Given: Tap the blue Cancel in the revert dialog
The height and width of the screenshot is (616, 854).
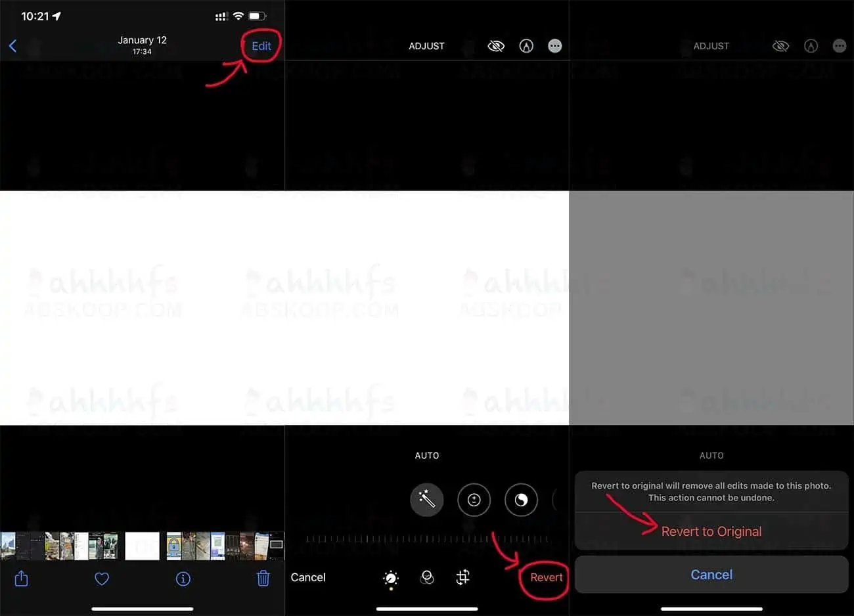Looking at the screenshot, I should tap(711, 575).
